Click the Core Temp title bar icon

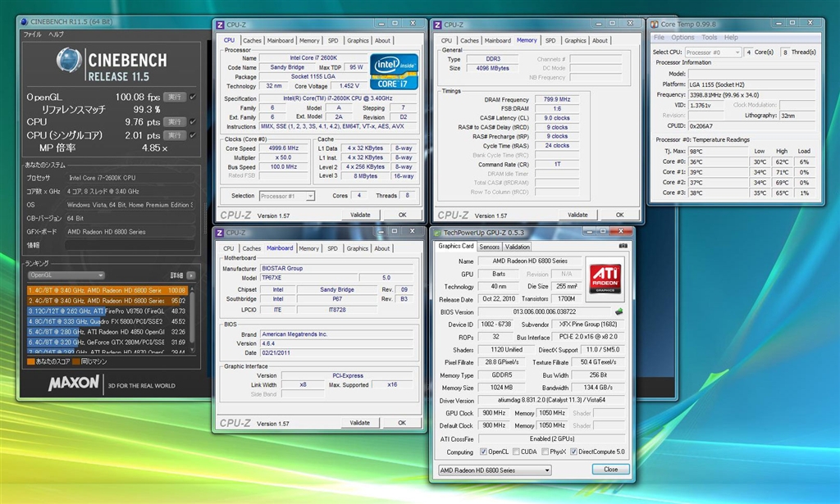tap(654, 24)
